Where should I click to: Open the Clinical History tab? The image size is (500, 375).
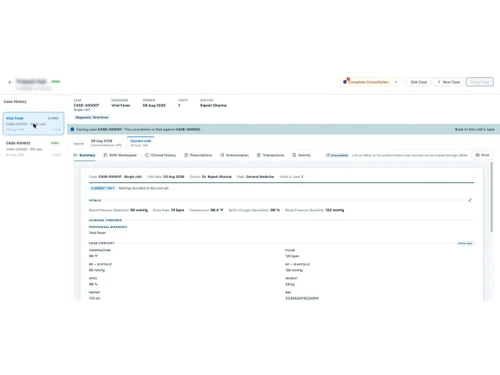tap(160, 155)
